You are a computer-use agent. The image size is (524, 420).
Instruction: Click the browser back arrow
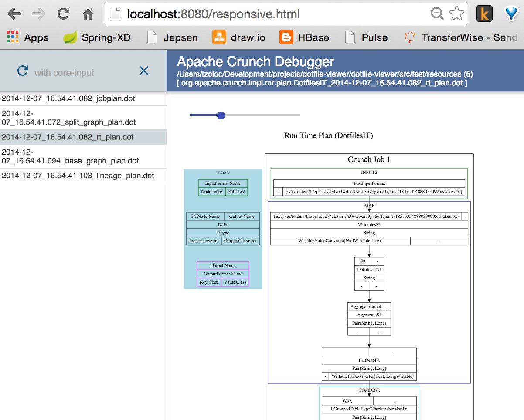(x=14, y=14)
